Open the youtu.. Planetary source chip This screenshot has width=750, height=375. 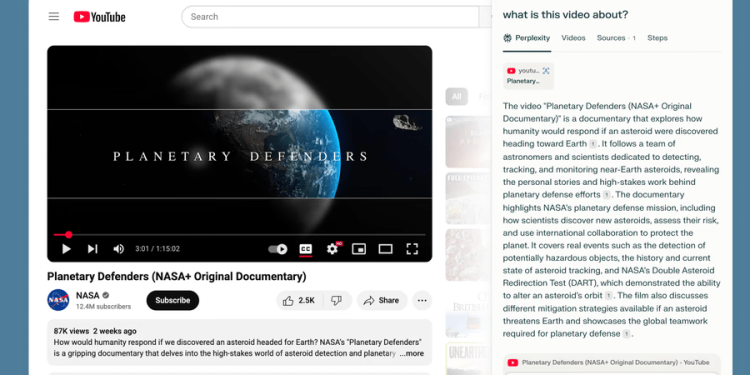[x=528, y=76]
